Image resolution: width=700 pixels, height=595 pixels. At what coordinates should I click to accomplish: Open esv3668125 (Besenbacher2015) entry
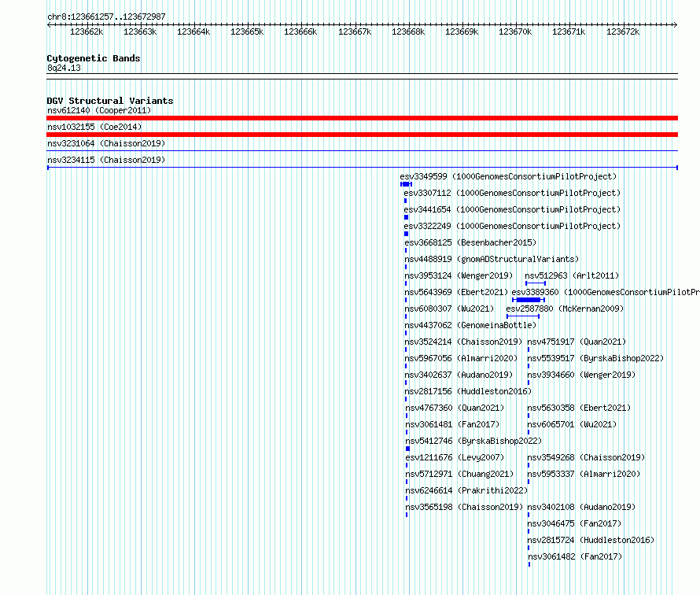coord(470,242)
